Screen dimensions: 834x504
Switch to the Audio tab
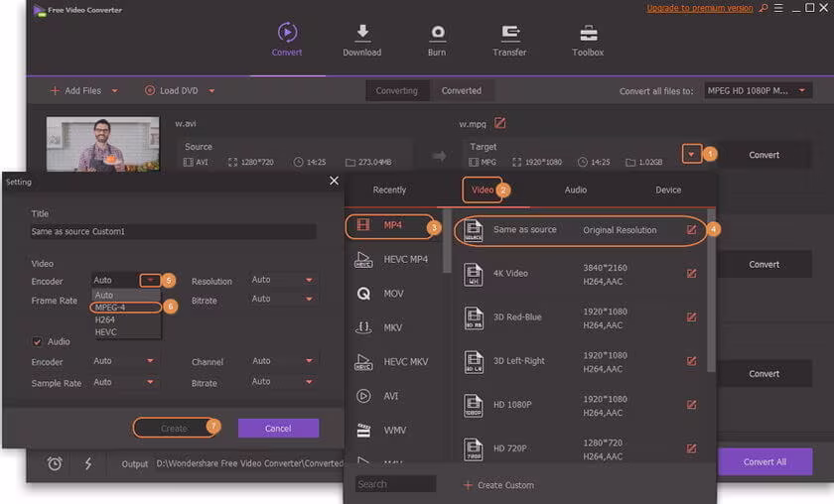point(576,189)
